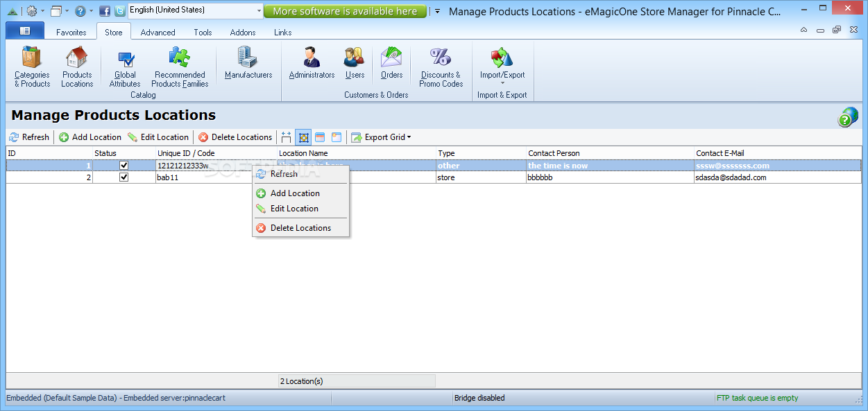Screen dimensions: 868x411
Task: Sort by the ID column header
Action: click(49, 153)
